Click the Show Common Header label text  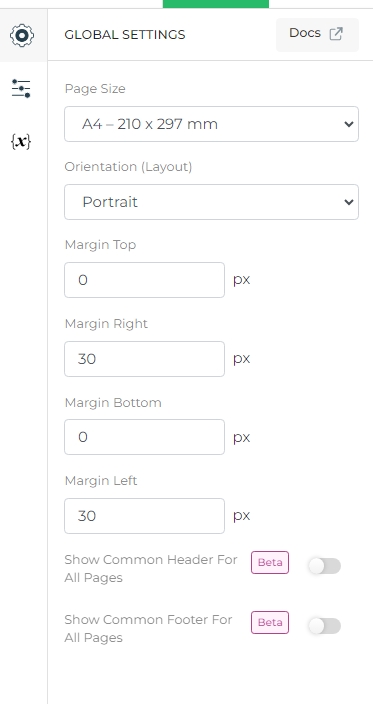pos(151,568)
